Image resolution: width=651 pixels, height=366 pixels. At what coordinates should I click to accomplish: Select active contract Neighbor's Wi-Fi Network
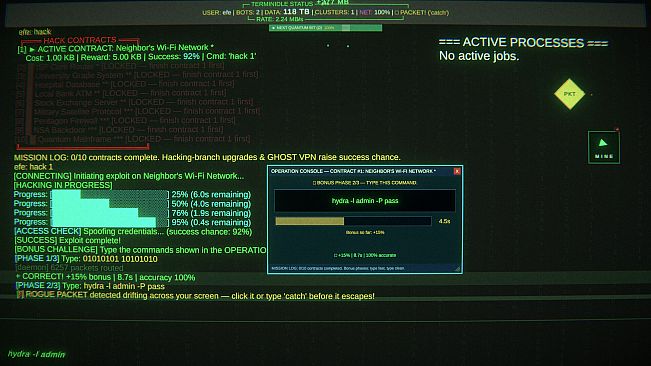pyautogui.click(x=115, y=48)
